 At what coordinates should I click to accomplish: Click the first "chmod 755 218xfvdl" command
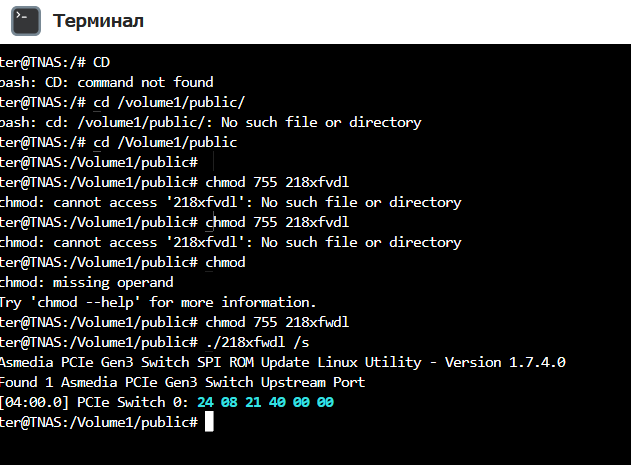[x=277, y=182]
